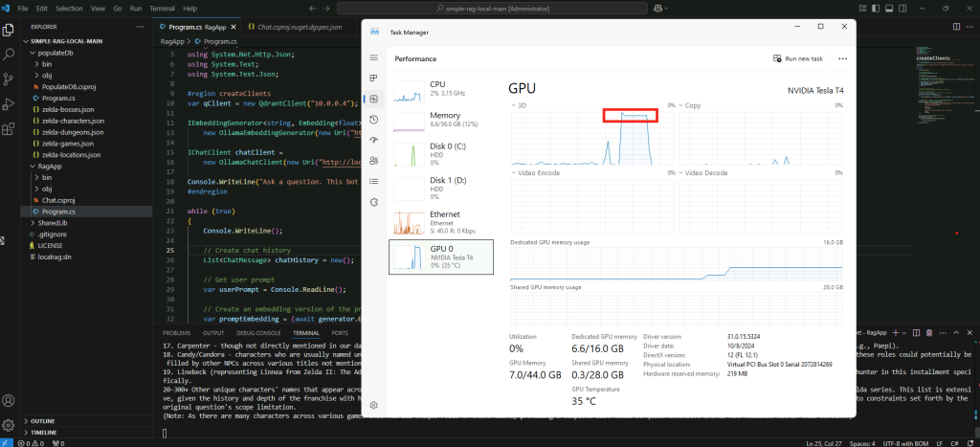Select CPU in Task Manager performance list
This screenshot has width=980, height=447.
point(441,91)
